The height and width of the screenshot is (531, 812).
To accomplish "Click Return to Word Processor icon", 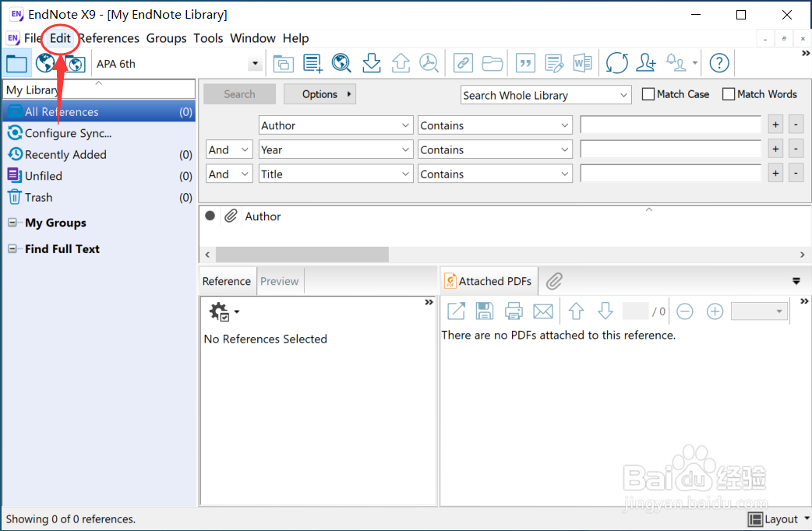I will click(583, 64).
